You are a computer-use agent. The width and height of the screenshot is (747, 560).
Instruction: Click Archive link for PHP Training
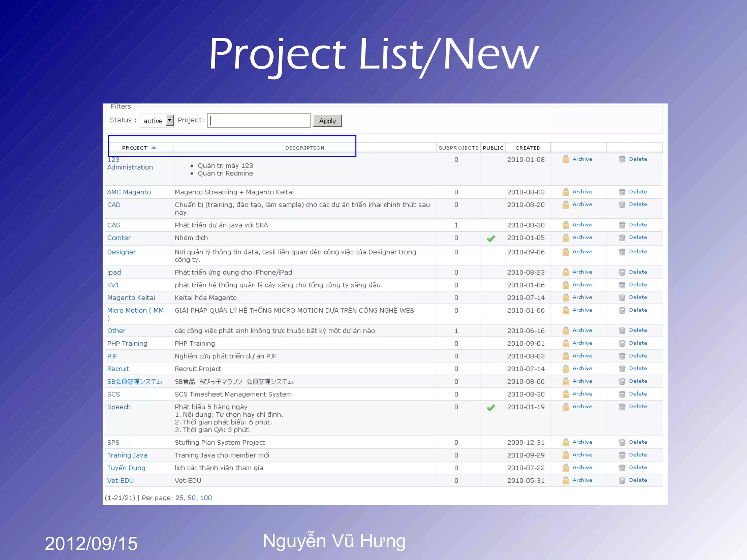click(x=582, y=343)
